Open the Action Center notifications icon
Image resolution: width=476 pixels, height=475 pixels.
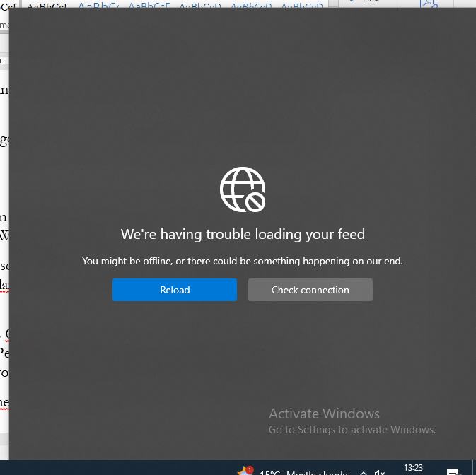[x=453, y=471]
